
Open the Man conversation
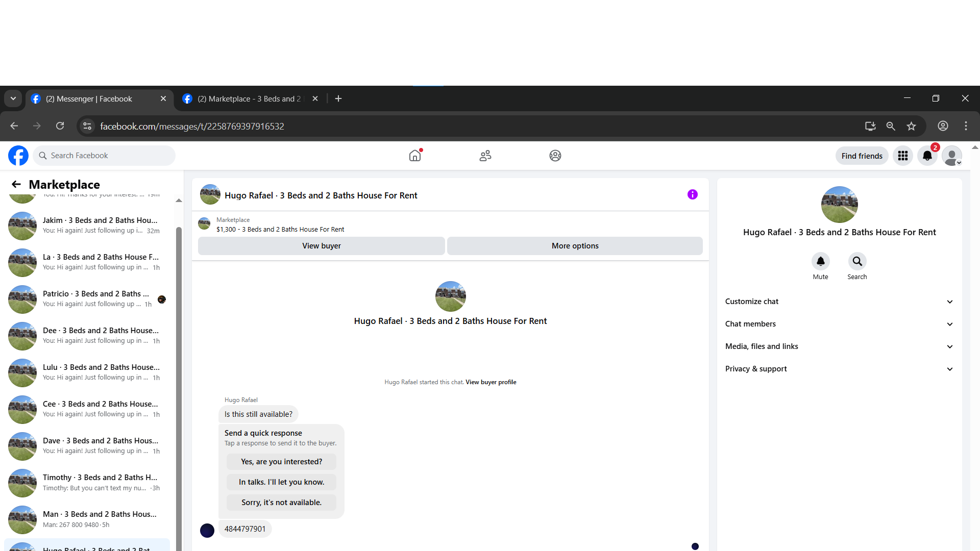pyautogui.click(x=87, y=519)
